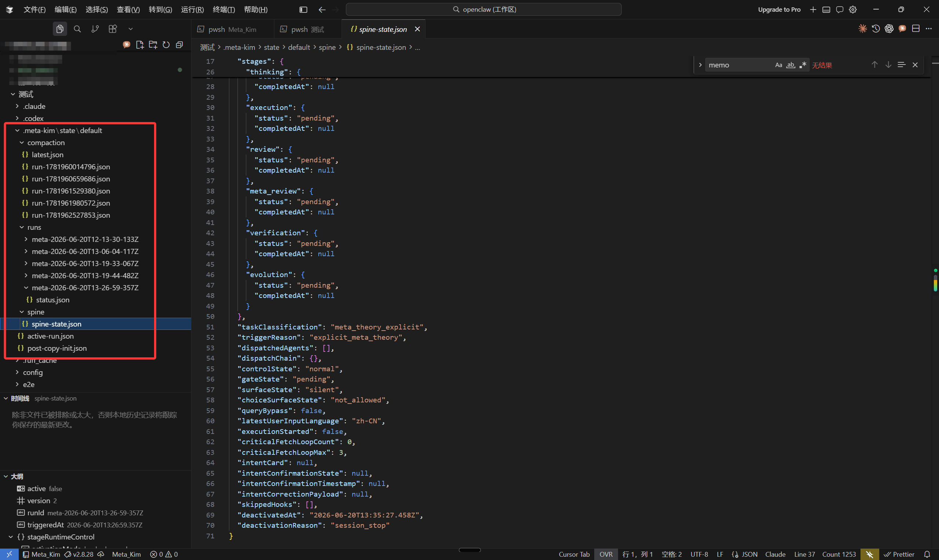Open the Explorer view icon
The height and width of the screenshot is (560, 939).
tap(60, 29)
